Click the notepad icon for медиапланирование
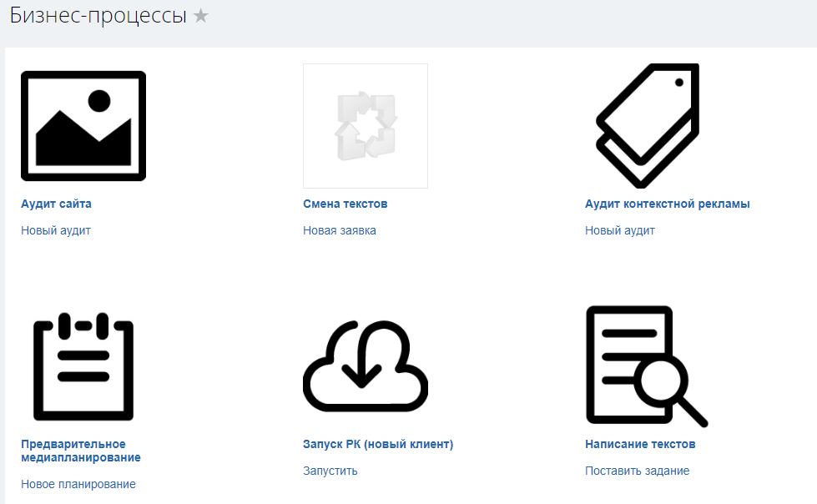 (83, 367)
